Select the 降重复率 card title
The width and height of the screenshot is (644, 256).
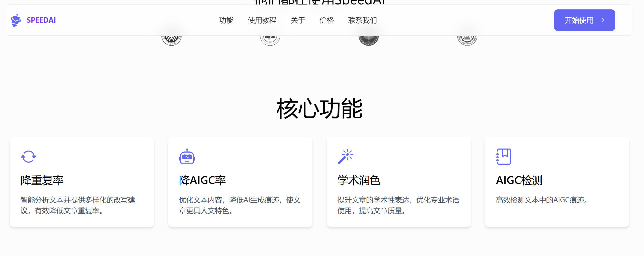42,180
